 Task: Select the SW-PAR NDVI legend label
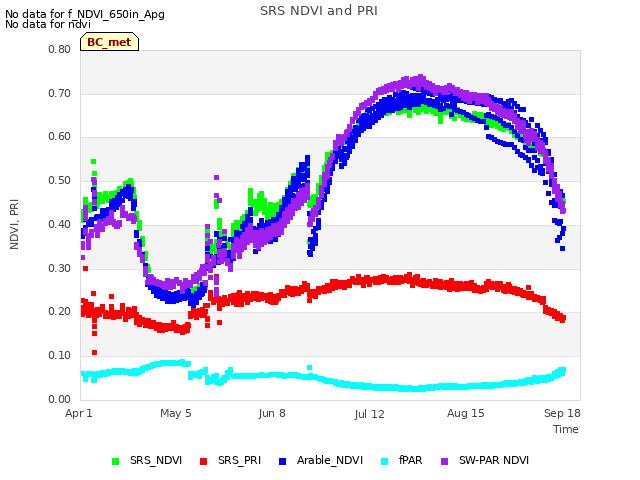click(x=494, y=460)
